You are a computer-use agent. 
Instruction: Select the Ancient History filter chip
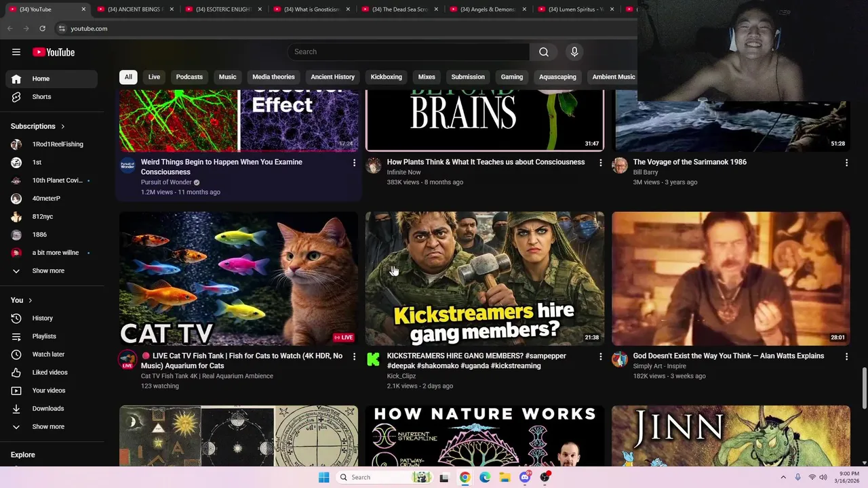click(332, 77)
